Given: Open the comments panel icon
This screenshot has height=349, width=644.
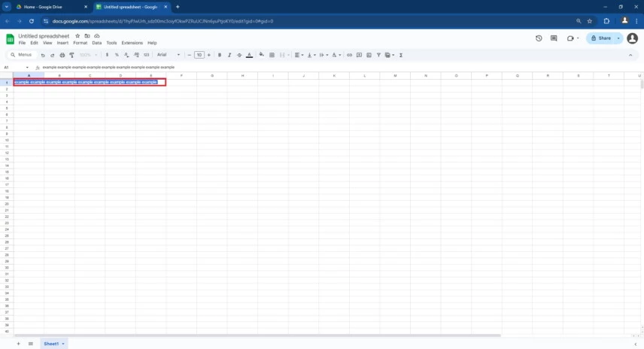Looking at the screenshot, I should (x=554, y=38).
